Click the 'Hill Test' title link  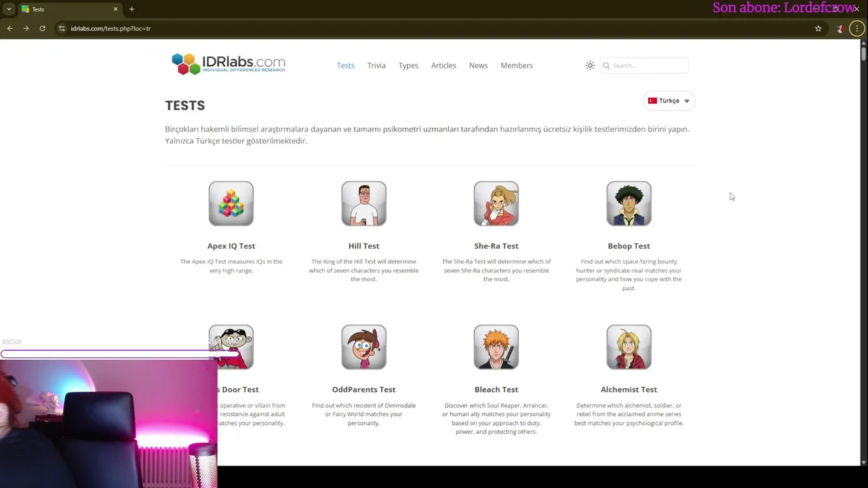[x=363, y=246]
